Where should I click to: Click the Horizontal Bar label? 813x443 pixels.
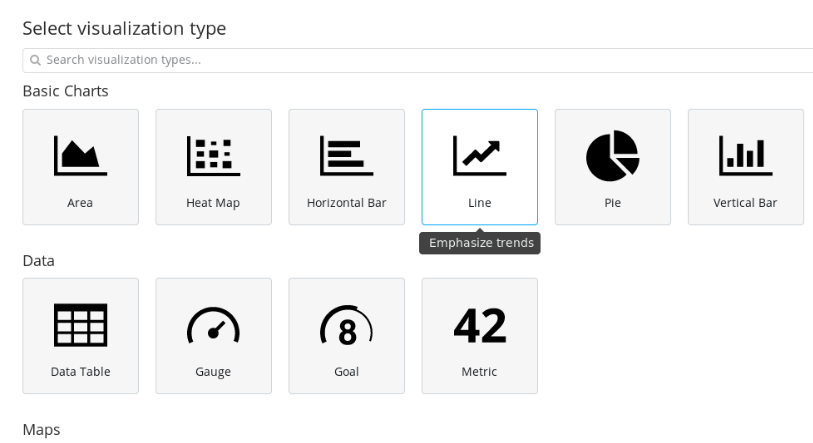(346, 203)
